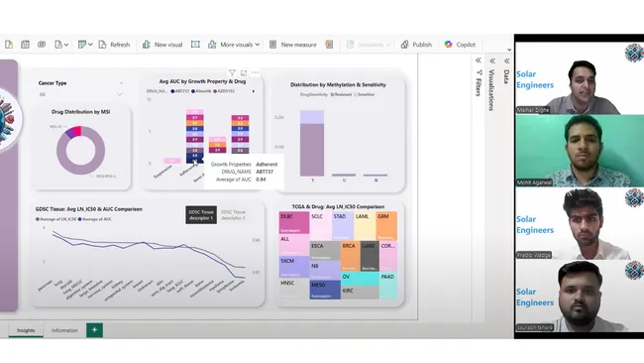Viewport: 644px width, 363px height.
Task: Click the Cancer Type slicer header chevron
Action: pos(121,83)
